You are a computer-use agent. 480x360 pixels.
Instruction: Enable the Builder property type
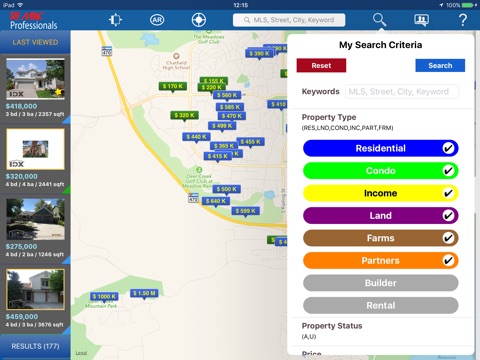380,283
